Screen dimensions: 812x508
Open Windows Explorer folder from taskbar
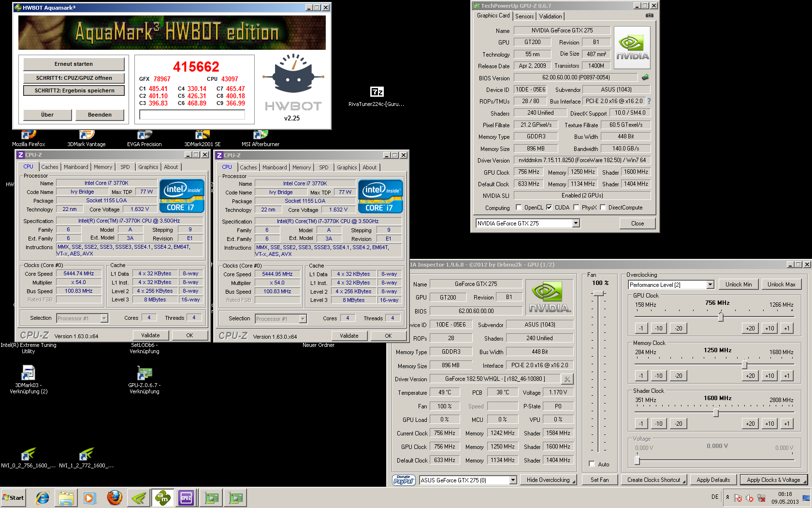pyautogui.click(x=66, y=497)
